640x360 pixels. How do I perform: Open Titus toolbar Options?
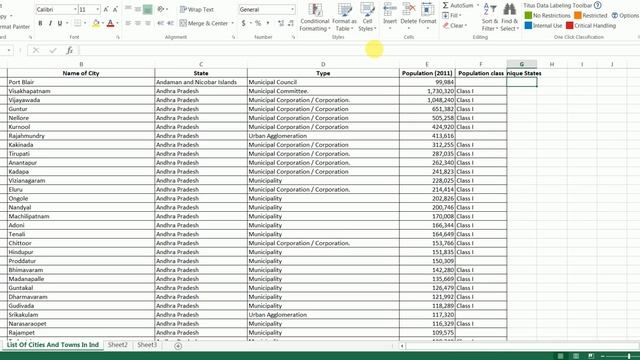[625, 16]
